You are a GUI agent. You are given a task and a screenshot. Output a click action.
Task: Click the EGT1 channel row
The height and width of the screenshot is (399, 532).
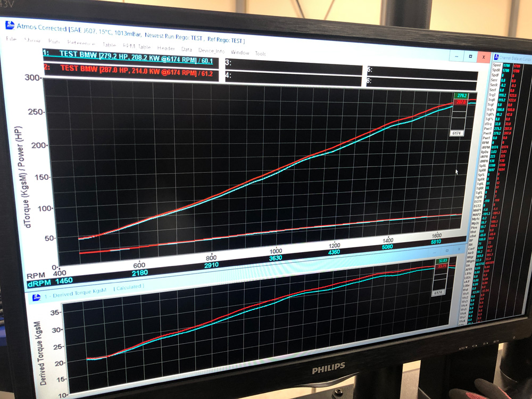click(x=487, y=201)
